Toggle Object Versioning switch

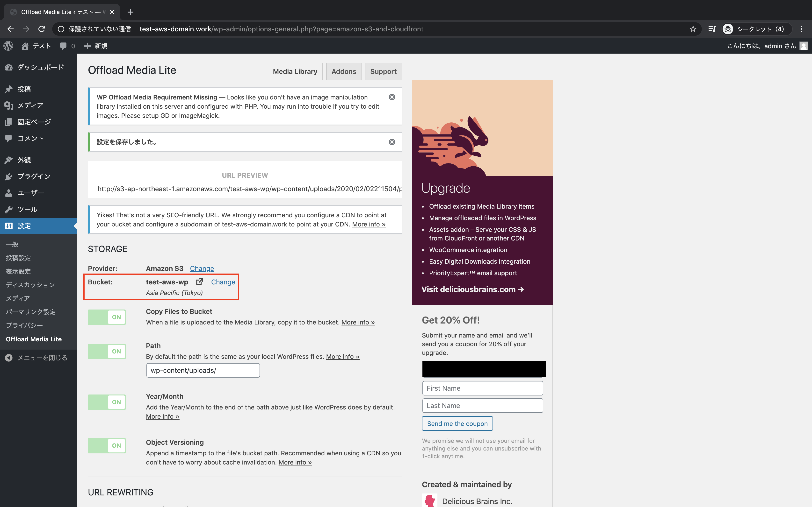(x=107, y=446)
